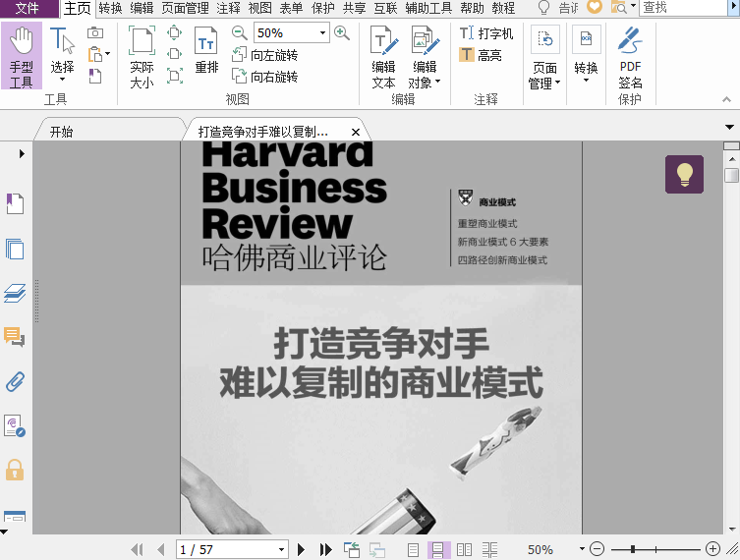The image size is (740, 560).
Task: Set view to Actual Size (实际大小)
Action: [142, 57]
